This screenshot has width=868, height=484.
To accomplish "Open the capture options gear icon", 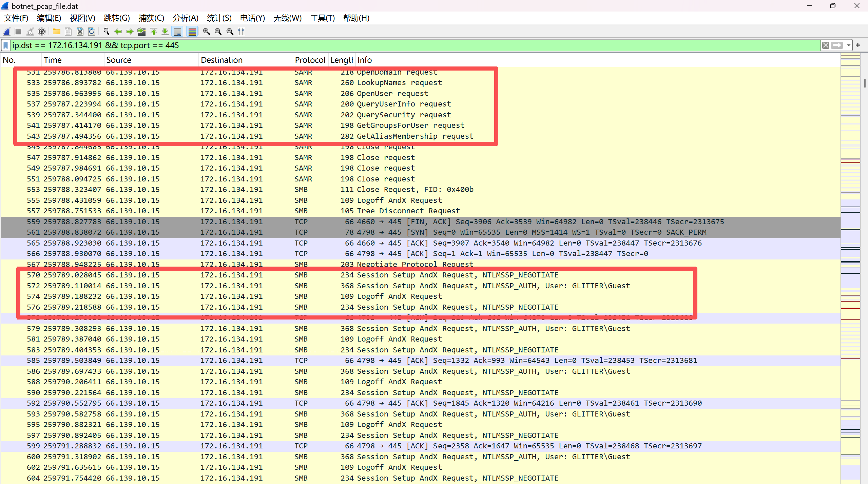I will point(42,32).
